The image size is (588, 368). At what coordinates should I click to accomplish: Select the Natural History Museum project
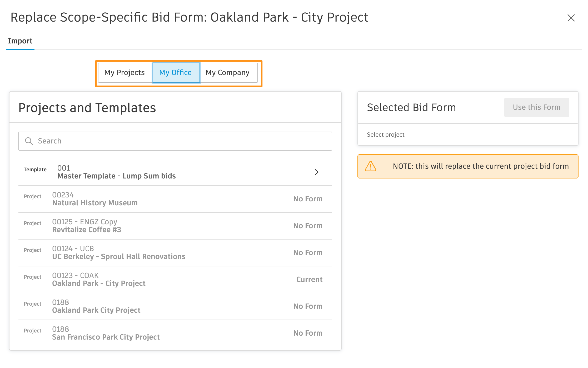point(95,199)
